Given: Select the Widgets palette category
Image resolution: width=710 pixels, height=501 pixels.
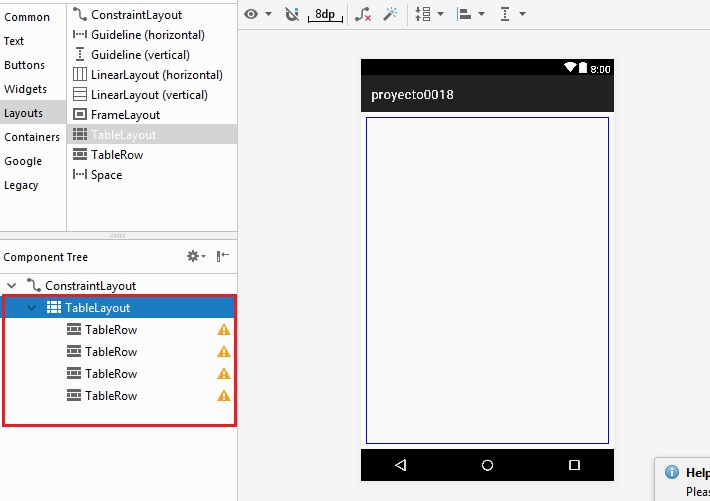Looking at the screenshot, I should (x=26, y=89).
